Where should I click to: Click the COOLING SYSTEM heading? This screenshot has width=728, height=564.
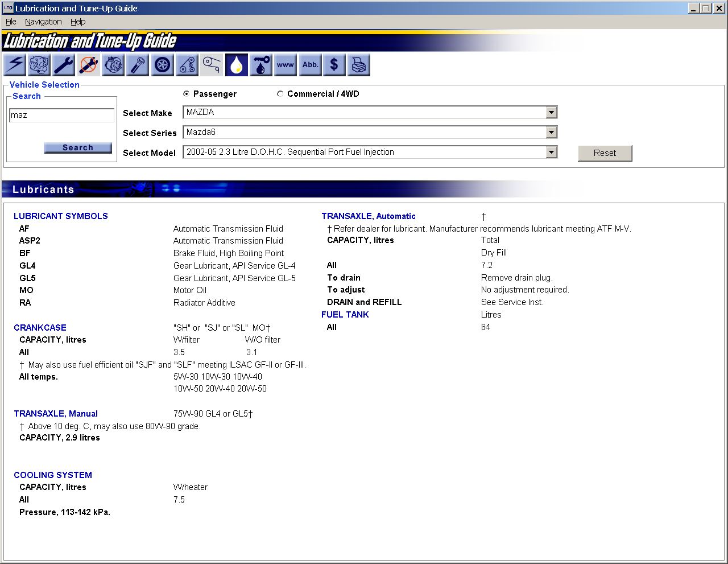click(x=53, y=475)
